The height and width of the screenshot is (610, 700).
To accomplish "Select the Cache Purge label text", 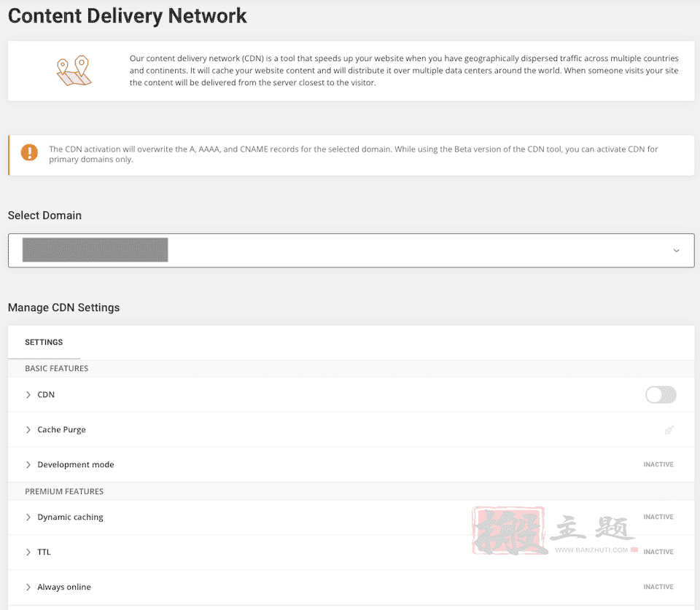I will [x=61, y=430].
